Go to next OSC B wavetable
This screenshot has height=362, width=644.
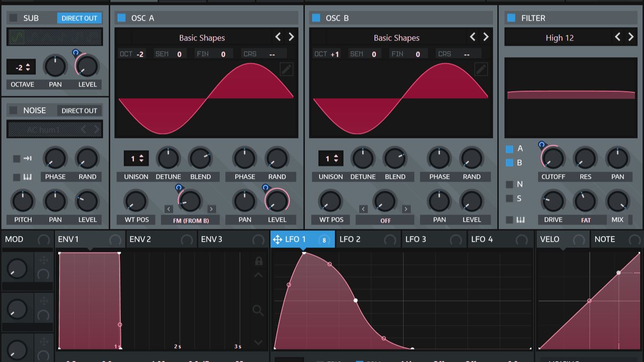pyautogui.click(x=486, y=37)
